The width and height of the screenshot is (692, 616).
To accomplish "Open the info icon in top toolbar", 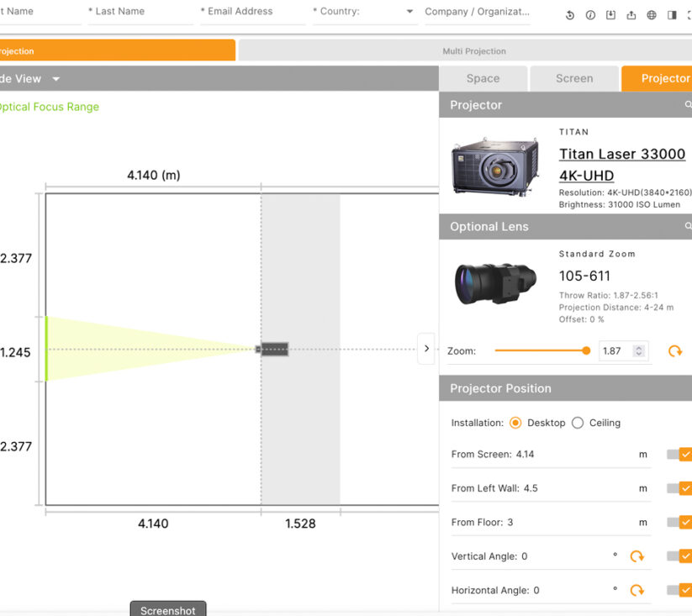I will (590, 15).
